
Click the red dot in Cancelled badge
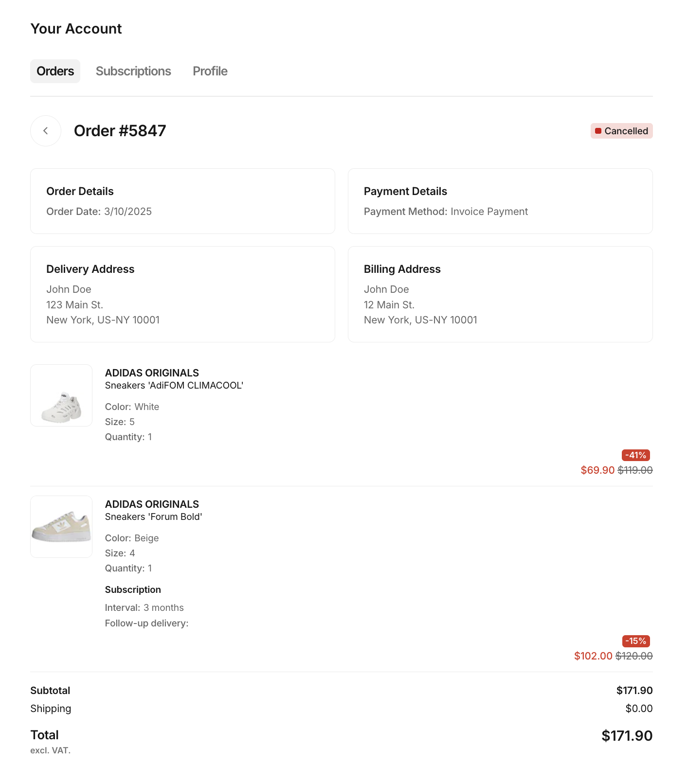pyautogui.click(x=598, y=131)
